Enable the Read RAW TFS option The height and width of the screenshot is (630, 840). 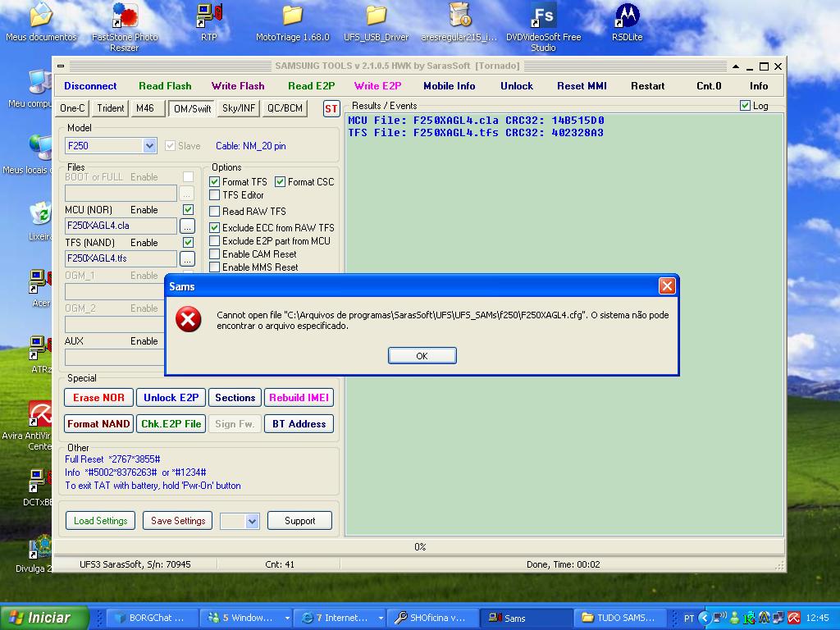pos(215,211)
